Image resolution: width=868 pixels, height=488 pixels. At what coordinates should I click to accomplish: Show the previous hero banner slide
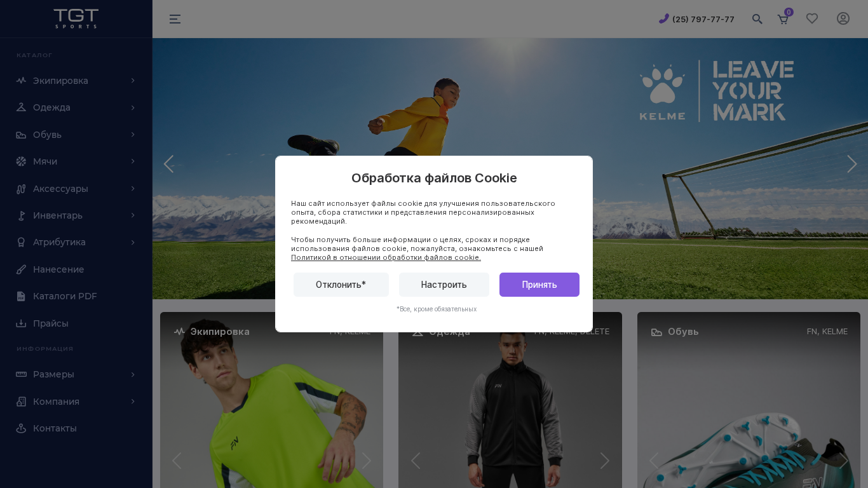[168, 164]
